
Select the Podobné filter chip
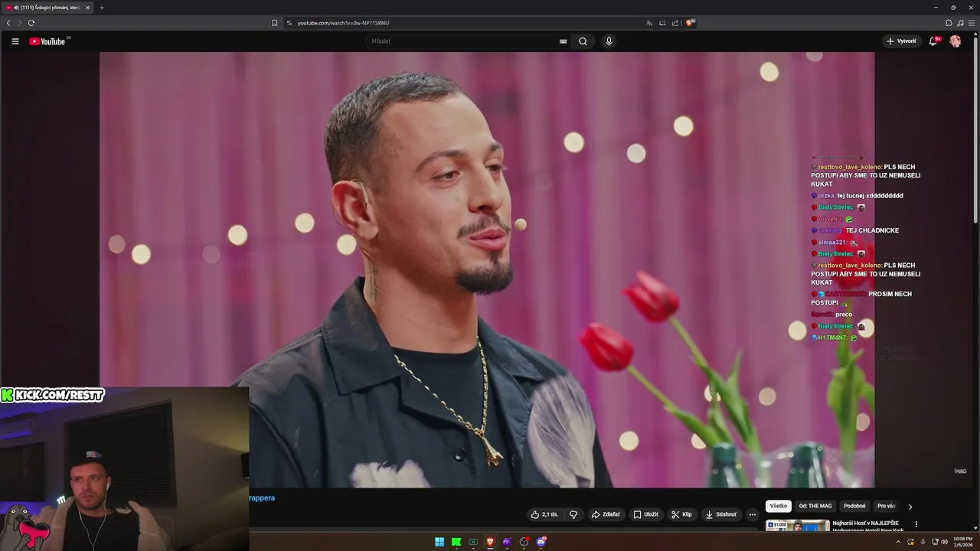coord(854,506)
